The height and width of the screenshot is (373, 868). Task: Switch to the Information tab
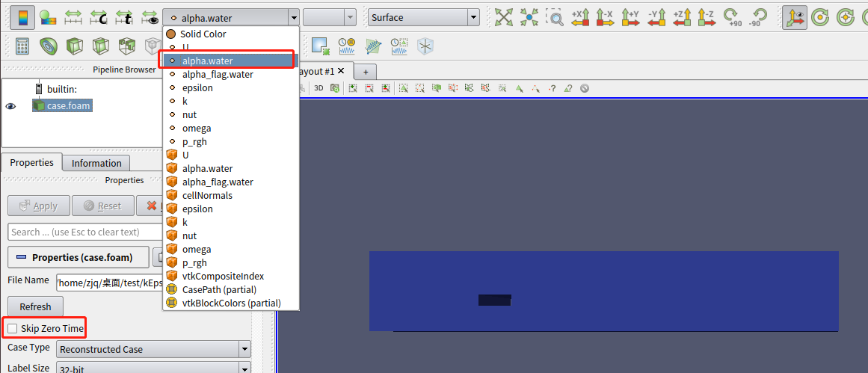96,163
